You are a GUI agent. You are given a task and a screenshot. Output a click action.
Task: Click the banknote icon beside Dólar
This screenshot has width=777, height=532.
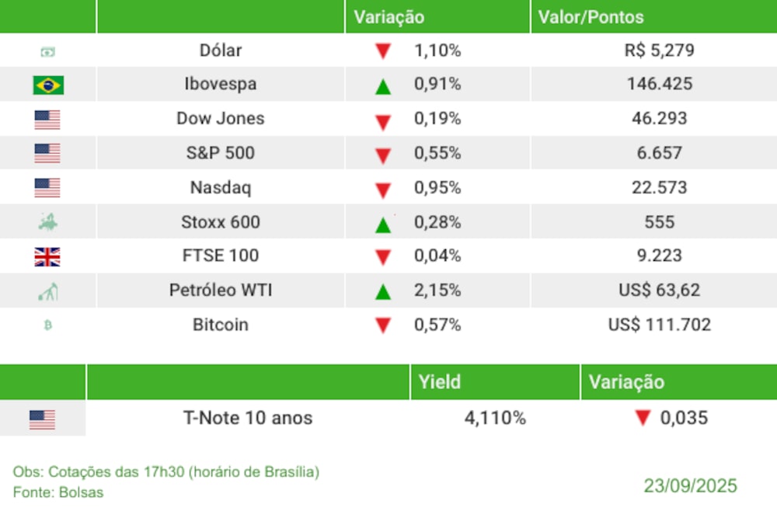pyautogui.click(x=48, y=52)
